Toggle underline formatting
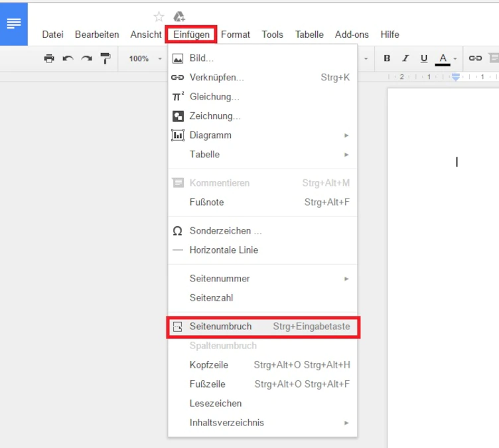Image resolution: width=499 pixels, height=448 pixels. 424,58
